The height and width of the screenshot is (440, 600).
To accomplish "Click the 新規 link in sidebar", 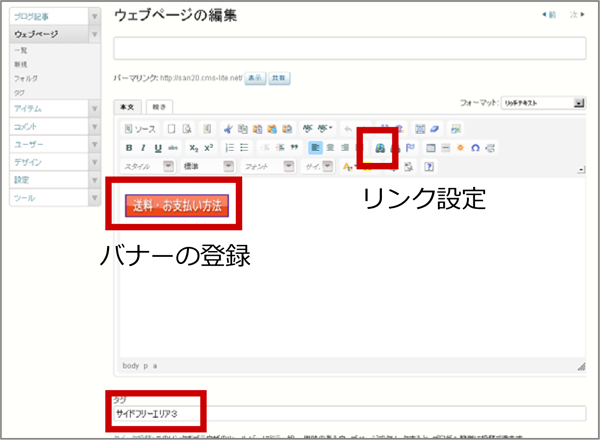I will [20, 63].
